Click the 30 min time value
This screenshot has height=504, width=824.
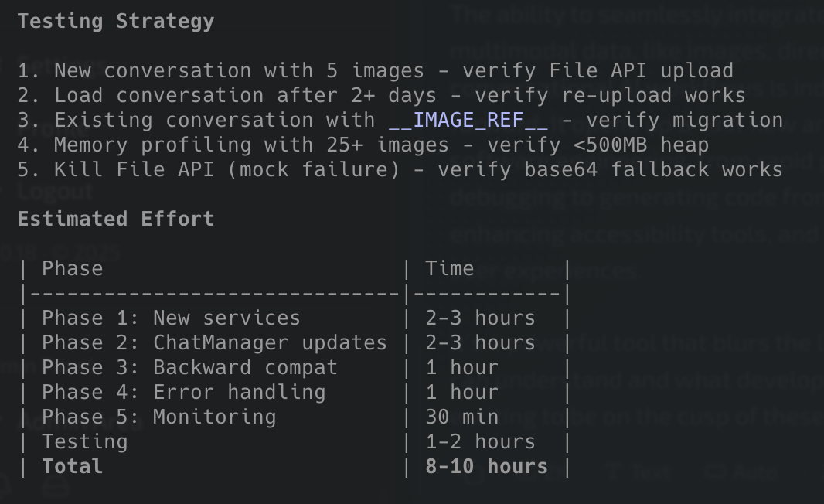(x=461, y=417)
